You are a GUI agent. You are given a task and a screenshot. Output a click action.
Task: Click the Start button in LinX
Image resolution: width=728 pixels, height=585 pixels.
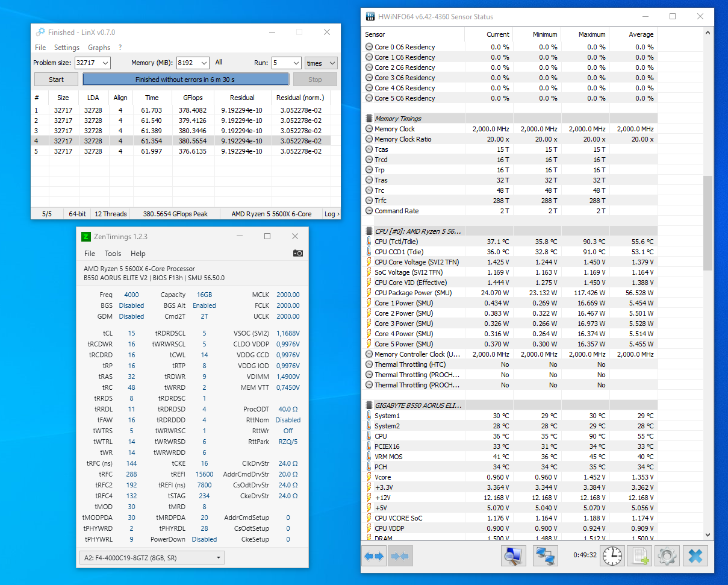(56, 80)
